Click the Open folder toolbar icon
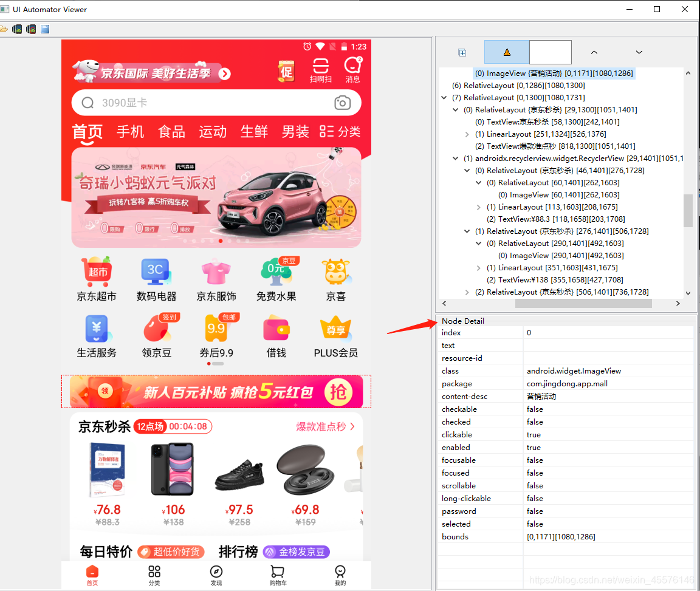 4,30
